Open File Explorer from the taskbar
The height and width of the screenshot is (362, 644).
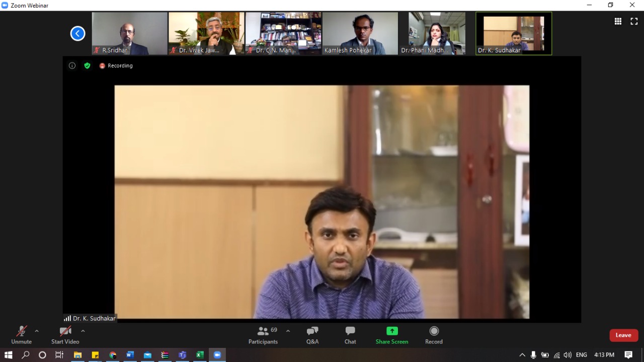pos(77,355)
